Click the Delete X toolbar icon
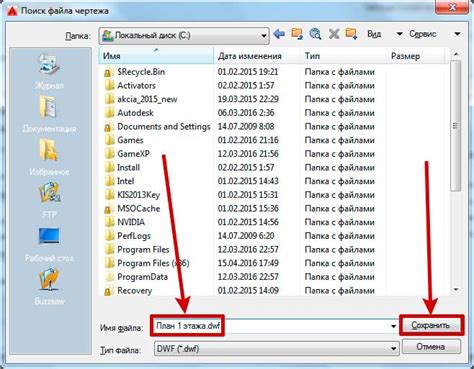 pos(334,34)
